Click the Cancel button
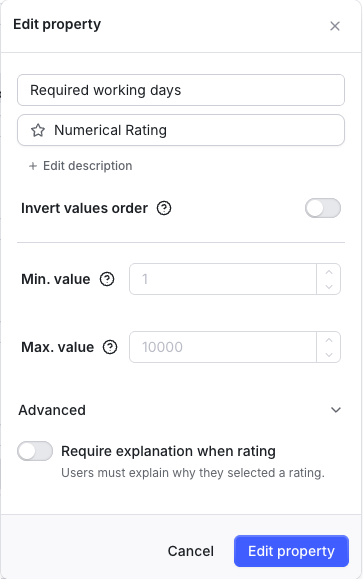 pyautogui.click(x=191, y=551)
